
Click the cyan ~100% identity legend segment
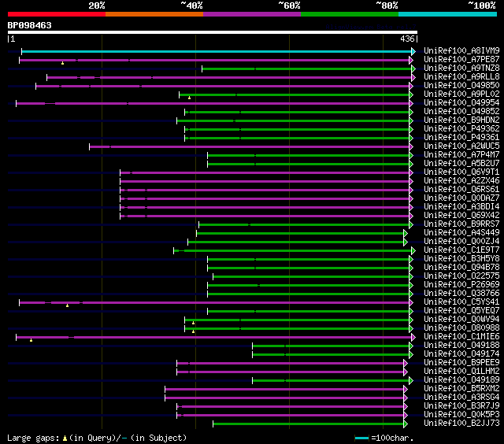point(447,13)
